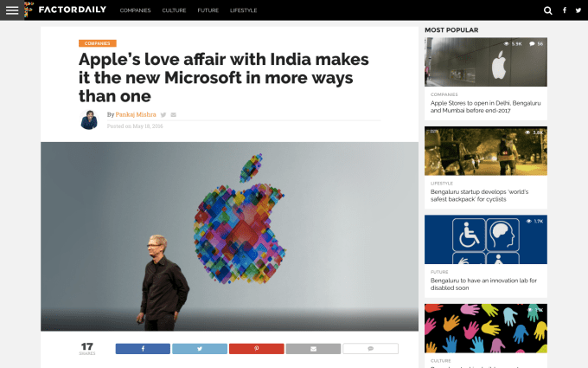This screenshot has width=588, height=368.
Task: Click the FactorDaily logo
Action: [65, 10]
